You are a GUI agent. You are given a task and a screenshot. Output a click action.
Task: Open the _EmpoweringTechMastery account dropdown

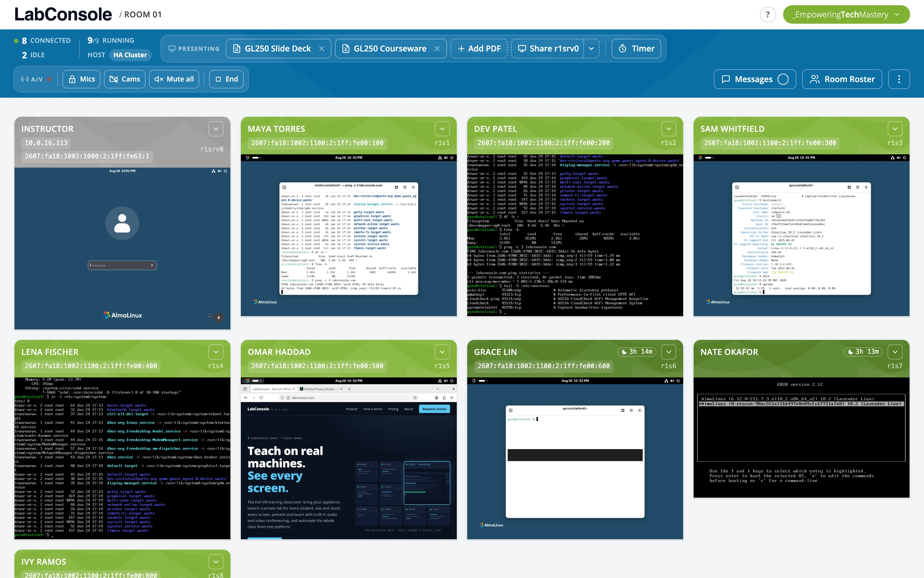(x=846, y=14)
